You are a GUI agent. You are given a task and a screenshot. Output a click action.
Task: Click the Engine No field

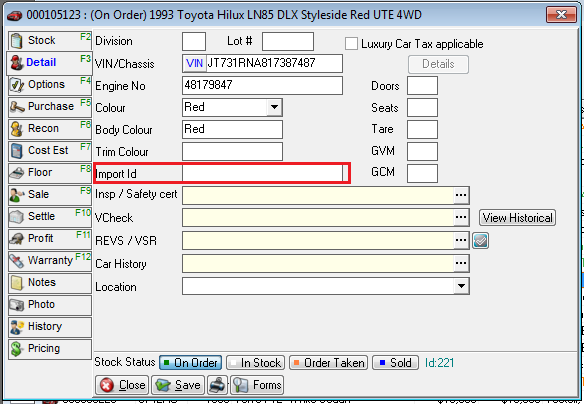262,85
